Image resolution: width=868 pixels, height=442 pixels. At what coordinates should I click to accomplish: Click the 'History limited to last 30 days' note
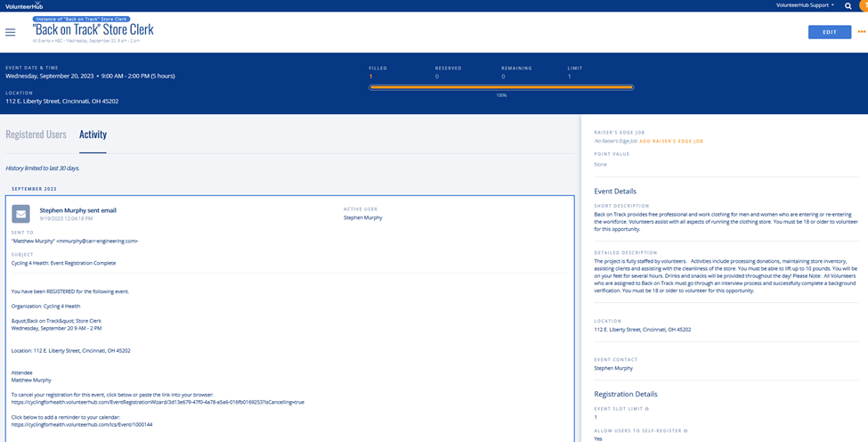[x=43, y=168]
